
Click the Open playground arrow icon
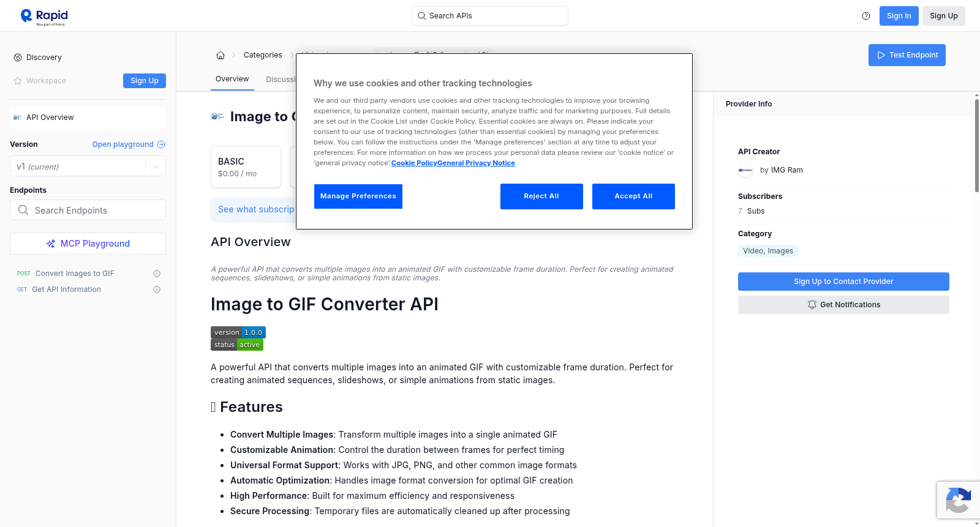click(x=161, y=144)
